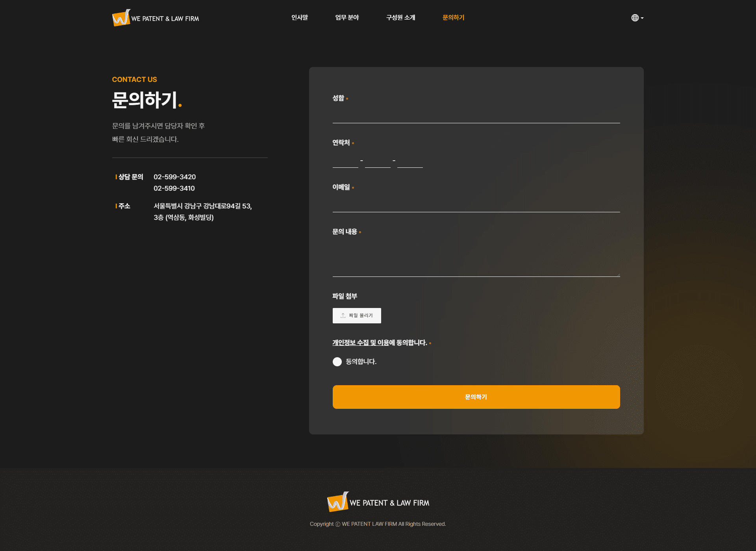This screenshot has width=756, height=551.
Task: Click the 파일 올리기 upload button
Action: [357, 315]
